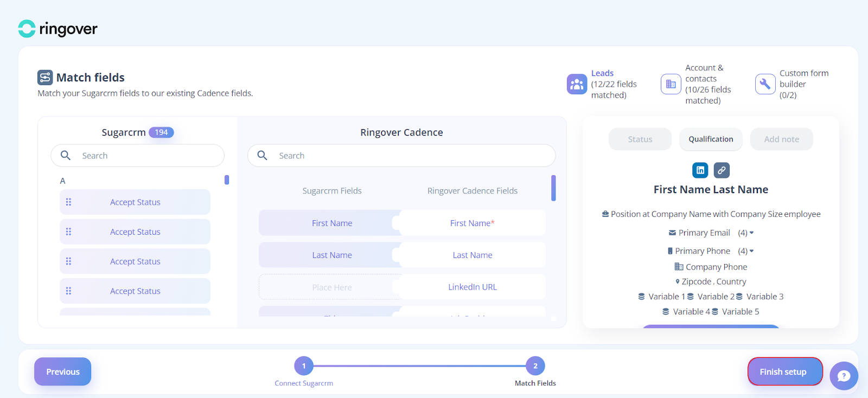The width and height of the screenshot is (868, 398).
Task: Click the Variable 2 database icon
Action: [x=691, y=297]
